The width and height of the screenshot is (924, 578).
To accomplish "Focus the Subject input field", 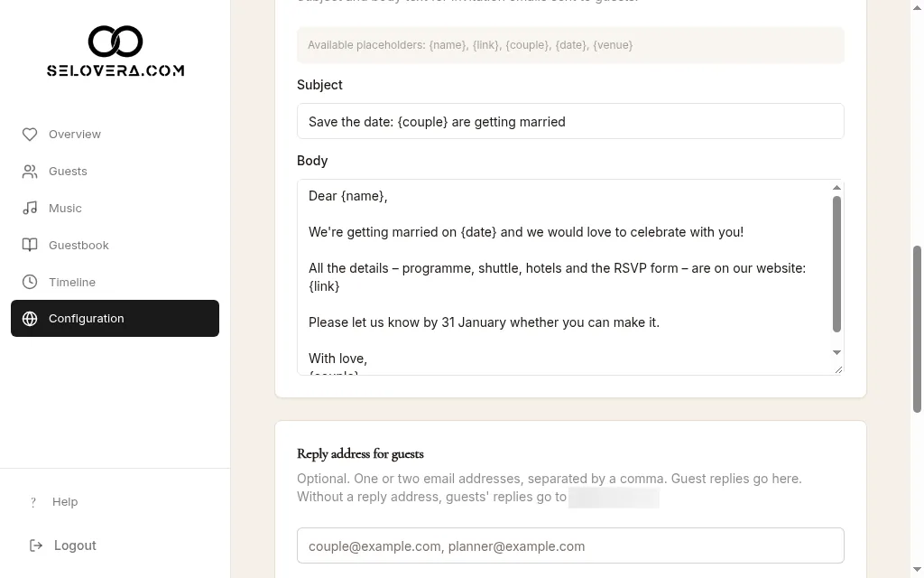I will (x=570, y=122).
